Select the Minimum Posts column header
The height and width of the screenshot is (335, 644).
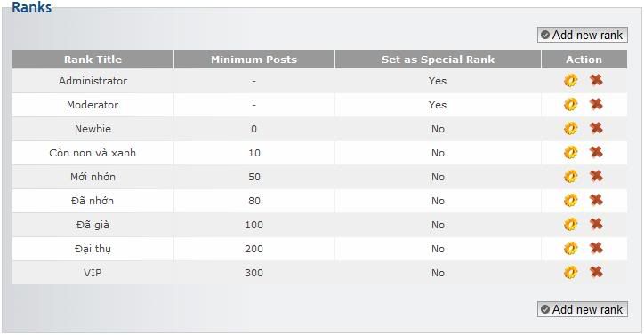tap(254, 60)
